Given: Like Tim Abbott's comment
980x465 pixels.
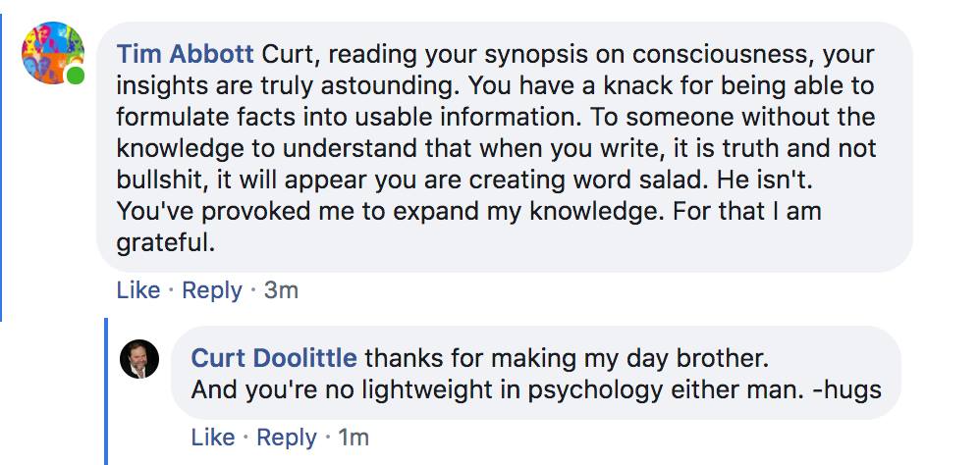Looking at the screenshot, I should point(138,290).
